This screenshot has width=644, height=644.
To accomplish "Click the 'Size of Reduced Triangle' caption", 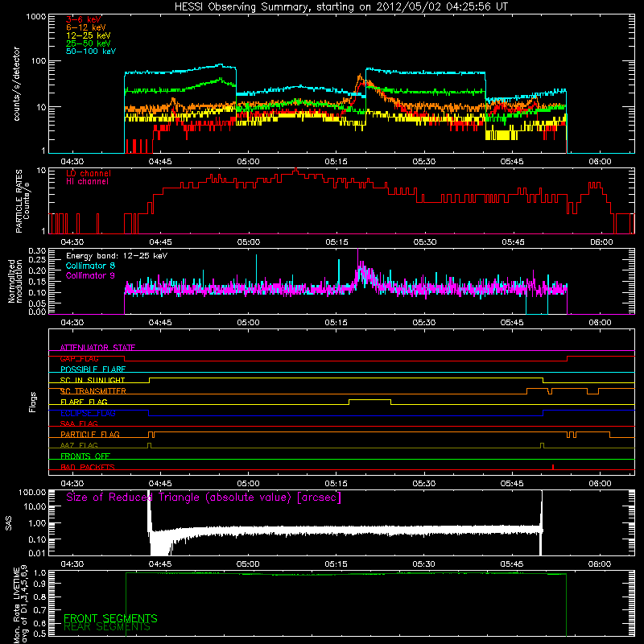I will pos(204,497).
